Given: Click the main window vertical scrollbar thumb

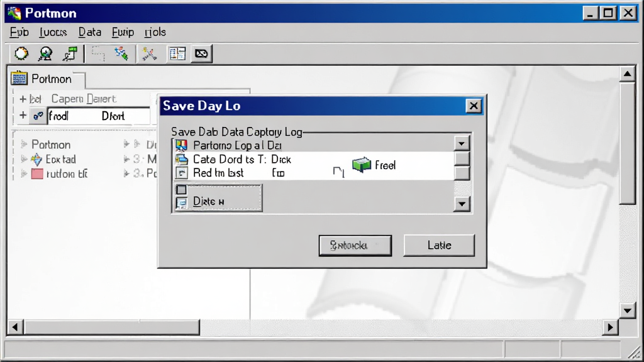Looking at the screenshot, I should 627,143.
